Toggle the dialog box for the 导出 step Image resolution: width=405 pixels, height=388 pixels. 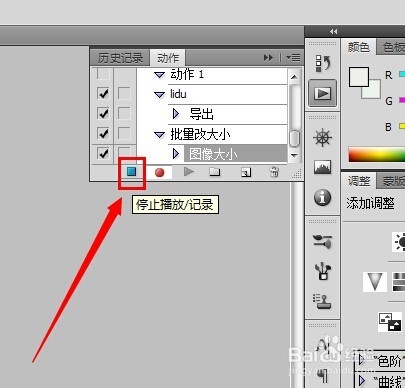pyautogui.click(x=124, y=113)
